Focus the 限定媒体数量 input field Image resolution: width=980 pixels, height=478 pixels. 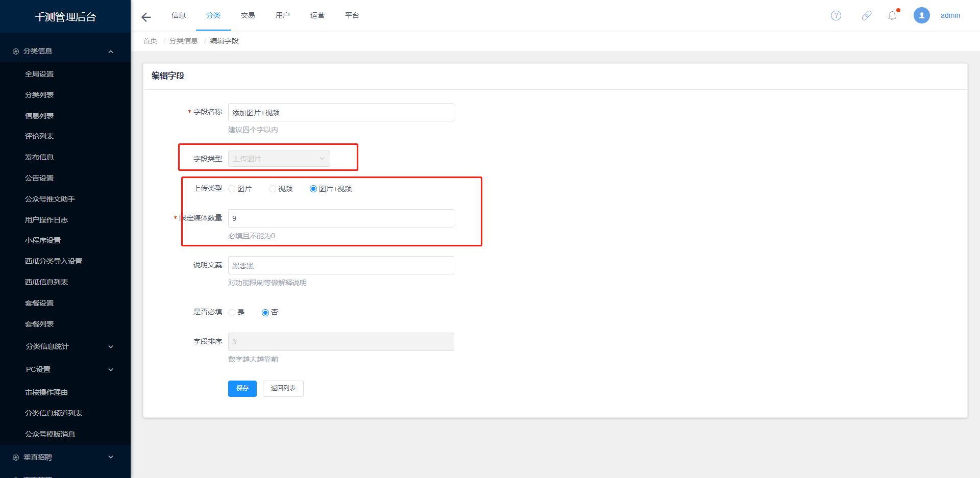(x=341, y=218)
